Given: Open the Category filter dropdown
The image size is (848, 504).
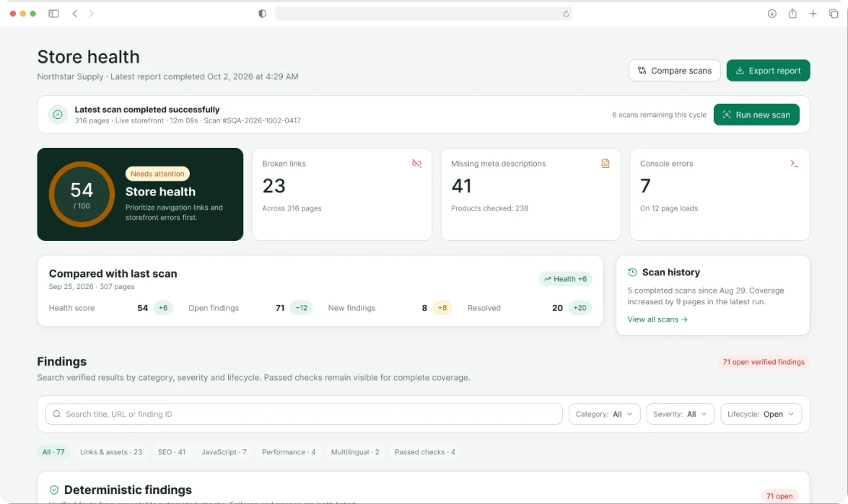Looking at the screenshot, I should pos(604,414).
